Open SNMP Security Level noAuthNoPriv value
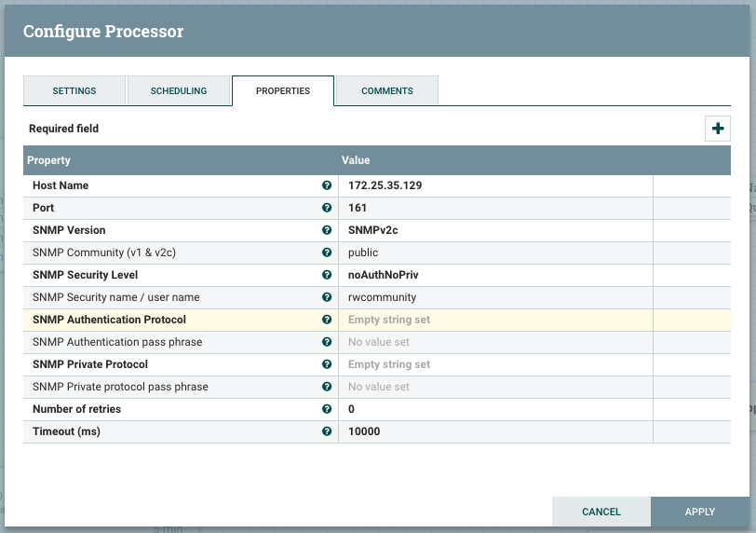 pyautogui.click(x=493, y=275)
